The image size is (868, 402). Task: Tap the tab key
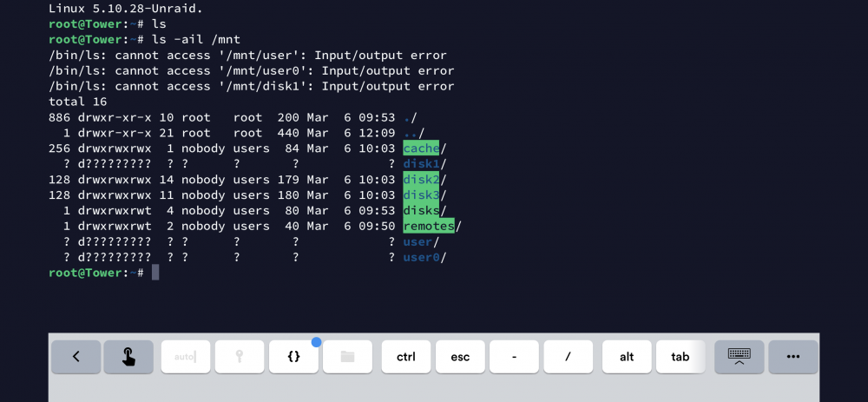[681, 357]
